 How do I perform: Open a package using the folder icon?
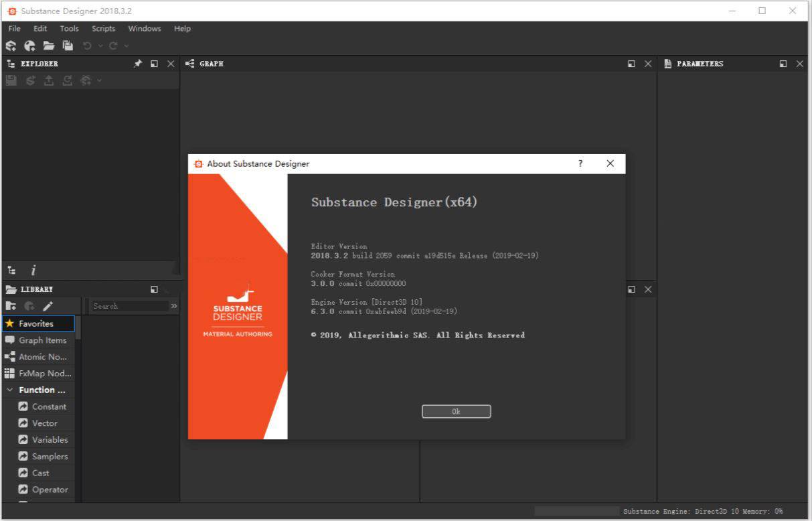pyautogui.click(x=49, y=46)
